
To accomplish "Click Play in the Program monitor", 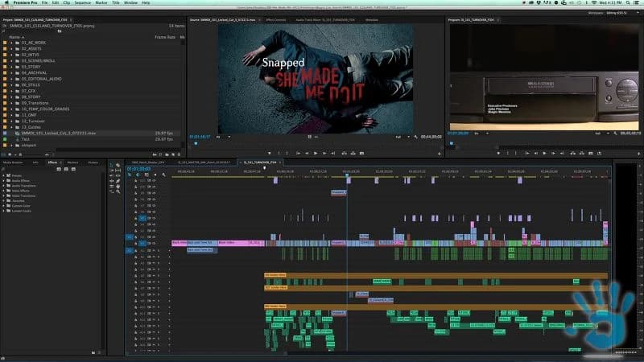I will tap(545, 153).
